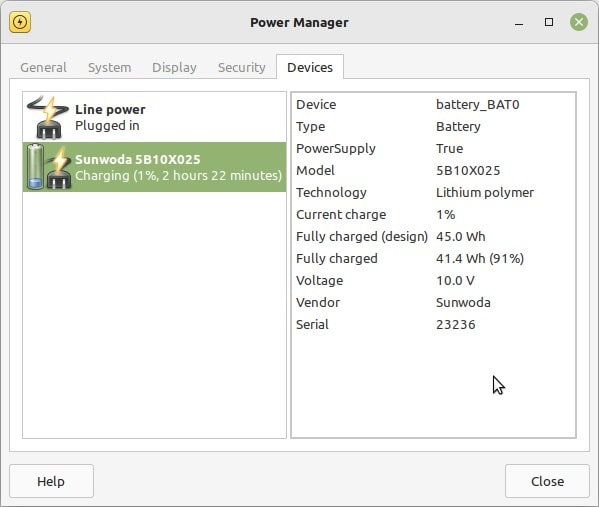Click the Current charge value '1%'

pyautogui.click(x=445, y=215)
